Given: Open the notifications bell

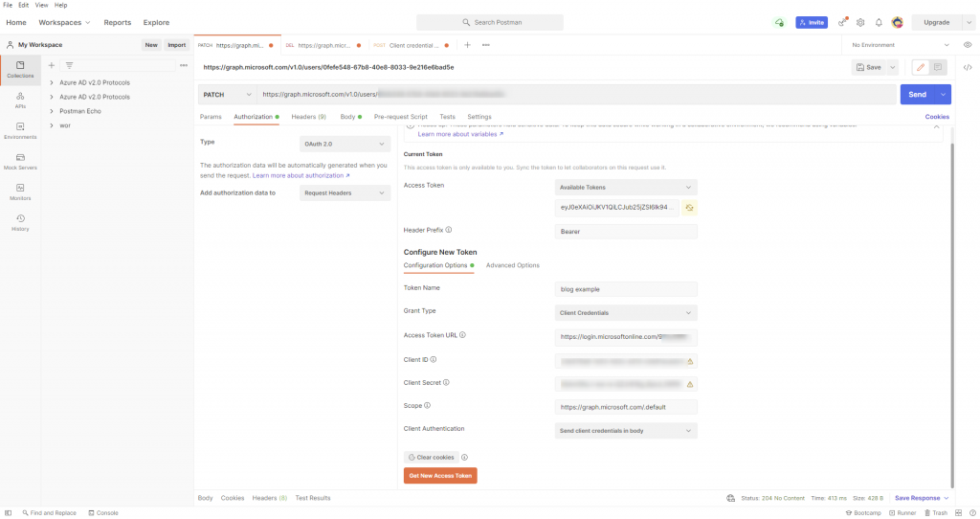Looking at the screenshot, I should (879, 23).
